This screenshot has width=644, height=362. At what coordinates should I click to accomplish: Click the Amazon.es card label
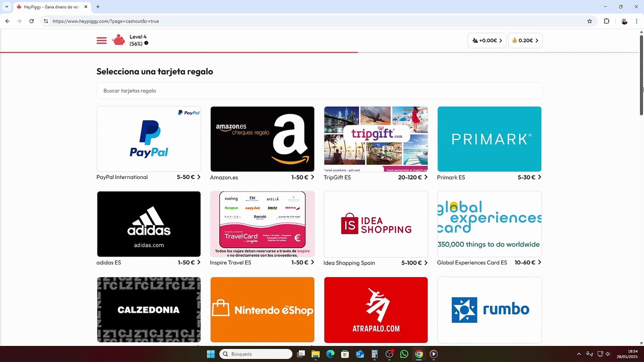click(x=224, y=177)
